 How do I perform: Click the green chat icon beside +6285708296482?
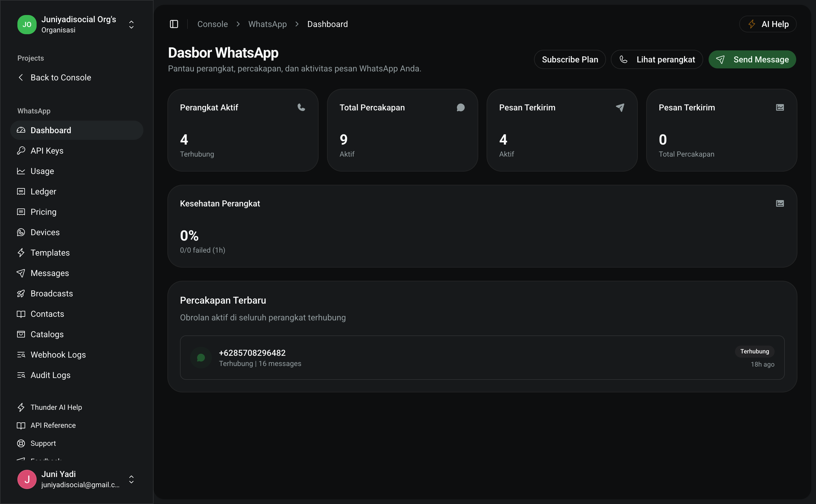click(201, 358)
